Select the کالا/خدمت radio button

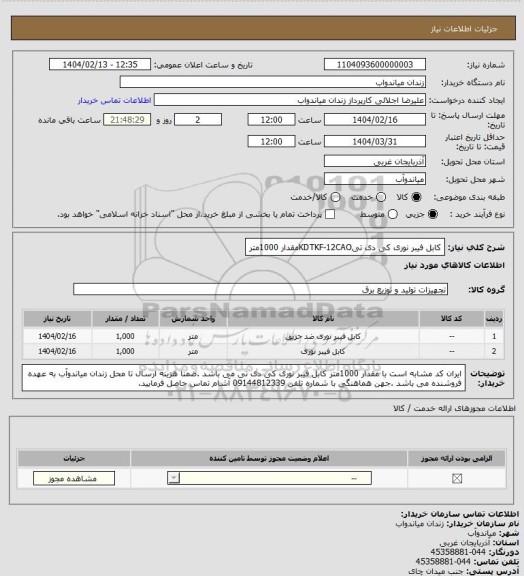click(x=335, y=197)
